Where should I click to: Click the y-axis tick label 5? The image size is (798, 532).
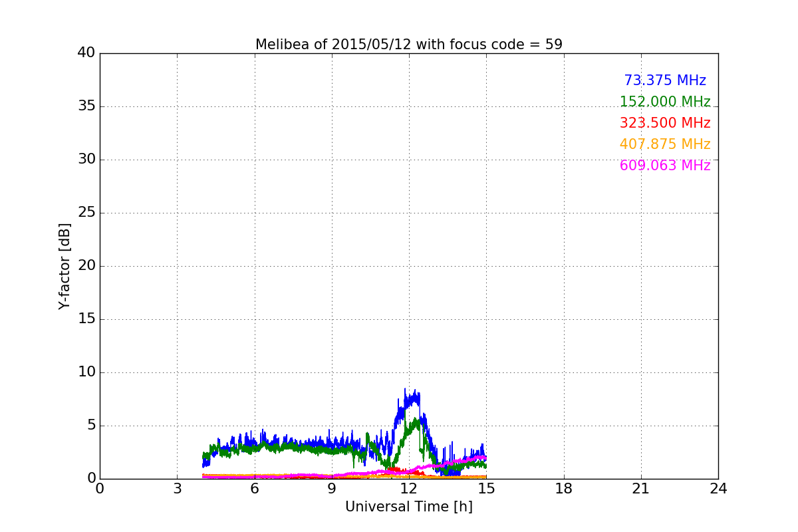90,426
